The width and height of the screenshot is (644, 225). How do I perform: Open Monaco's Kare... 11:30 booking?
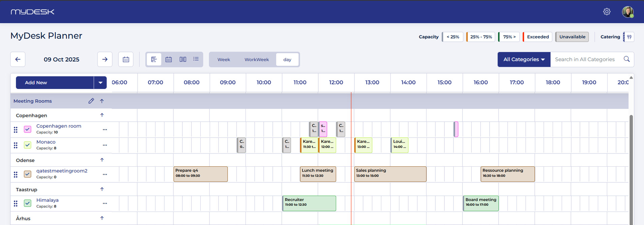tap(309, 145)
